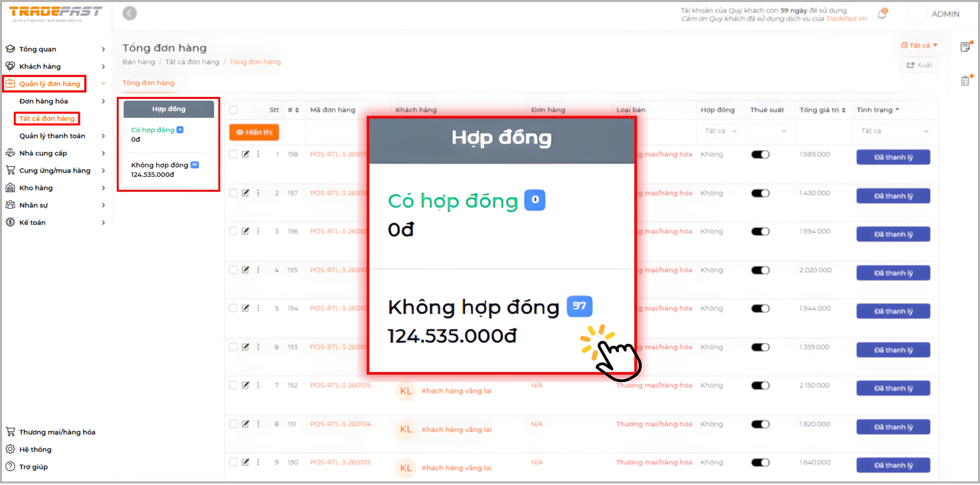980x485 pixels.
Task: Toggle the Thuế suất switch in row 1
Action: pos(760,155)
